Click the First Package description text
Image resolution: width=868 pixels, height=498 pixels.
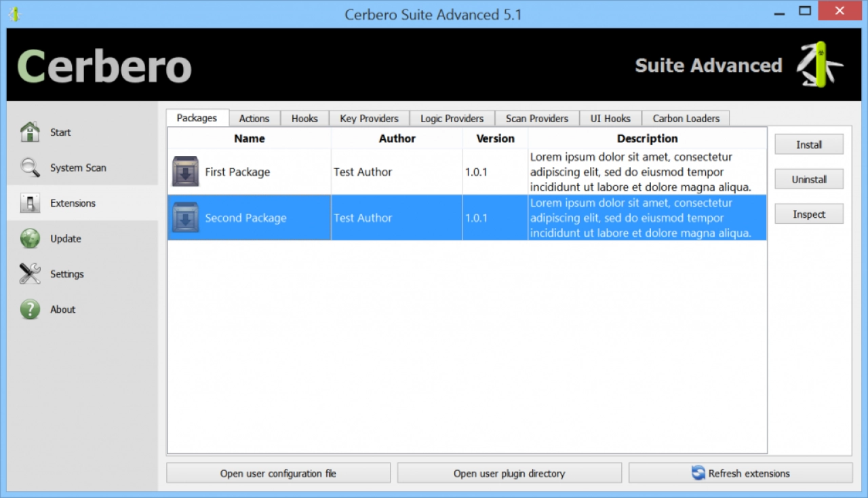coord(641,172)
